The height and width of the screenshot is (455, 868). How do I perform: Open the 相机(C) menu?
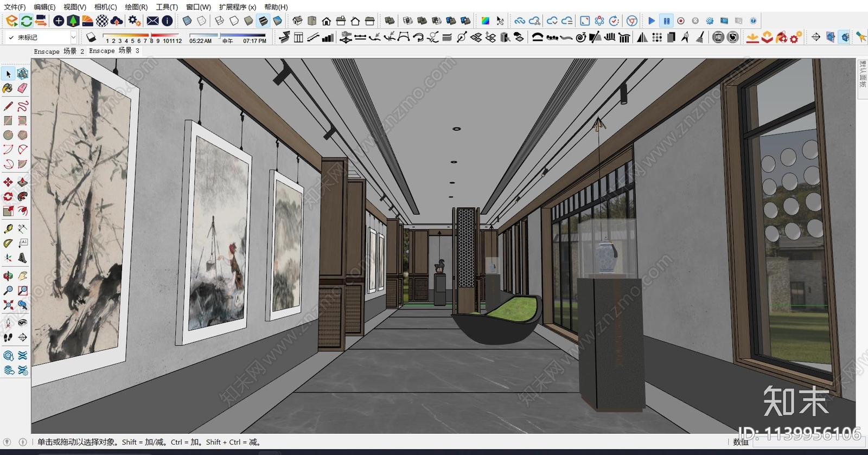click(106, 7)
